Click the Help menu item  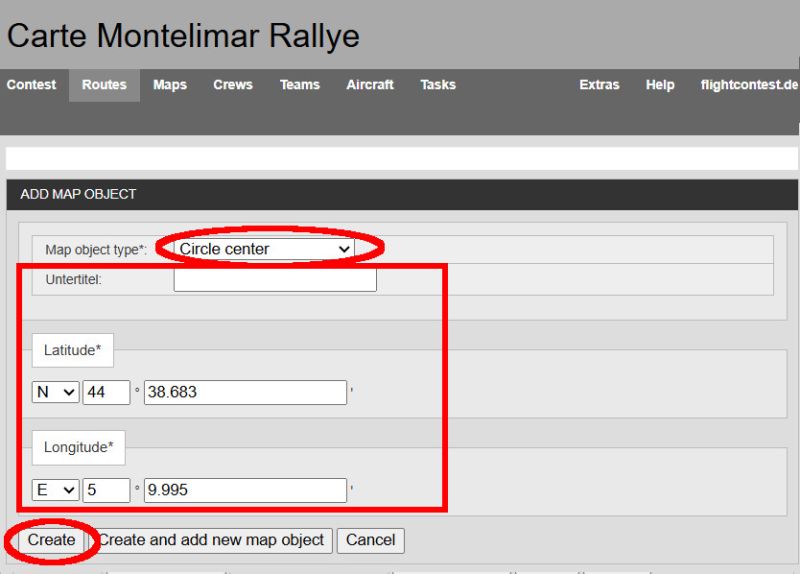[x=660, y=85]
